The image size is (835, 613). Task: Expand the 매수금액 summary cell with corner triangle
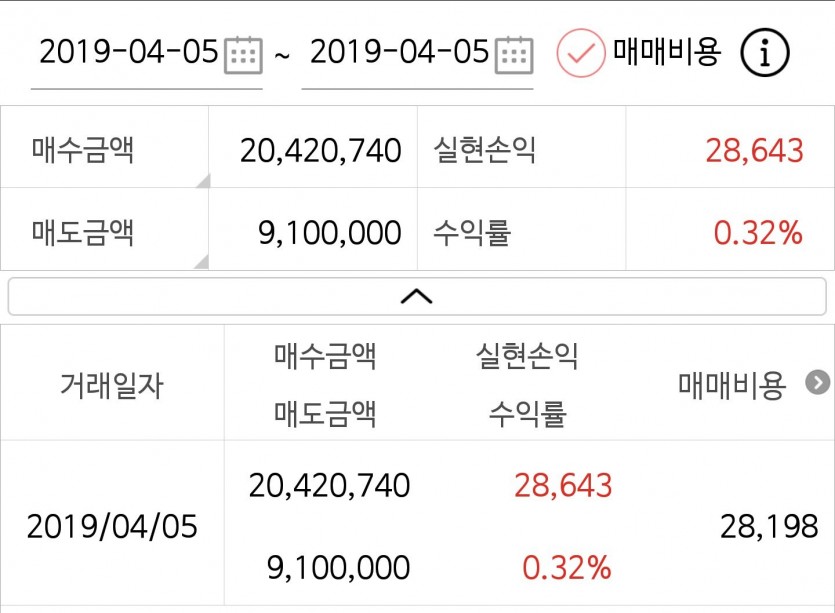click(104, 150)
